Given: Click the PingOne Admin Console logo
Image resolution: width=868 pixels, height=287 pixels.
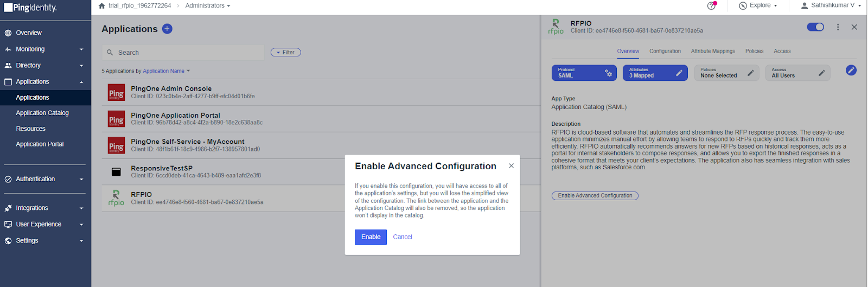Looking at the screenshot, I should pos(116,93).
